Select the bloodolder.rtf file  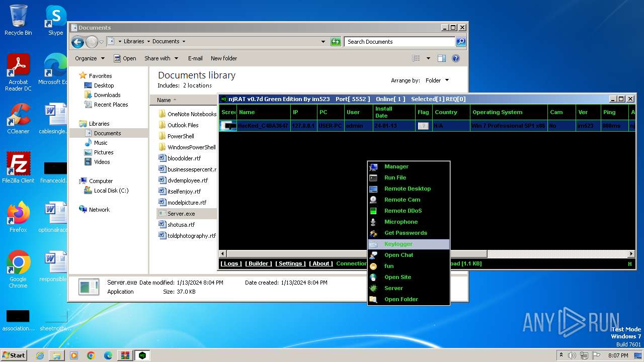[x=184, y=158]
